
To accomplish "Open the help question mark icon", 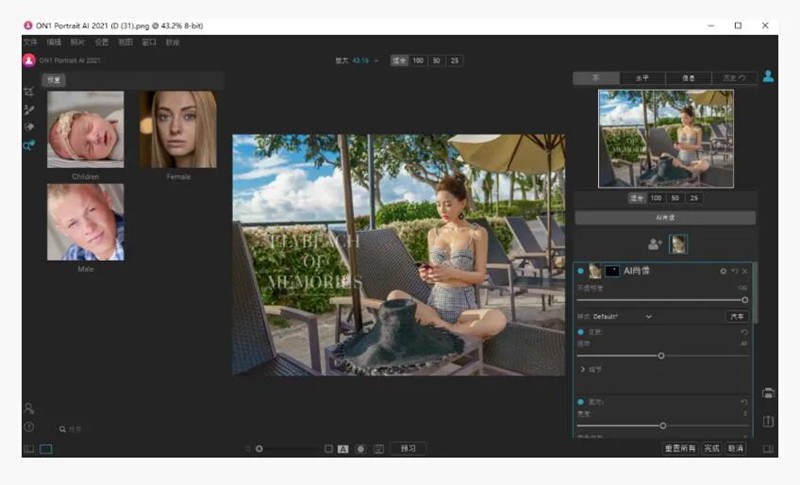I will tap(29, 426).
